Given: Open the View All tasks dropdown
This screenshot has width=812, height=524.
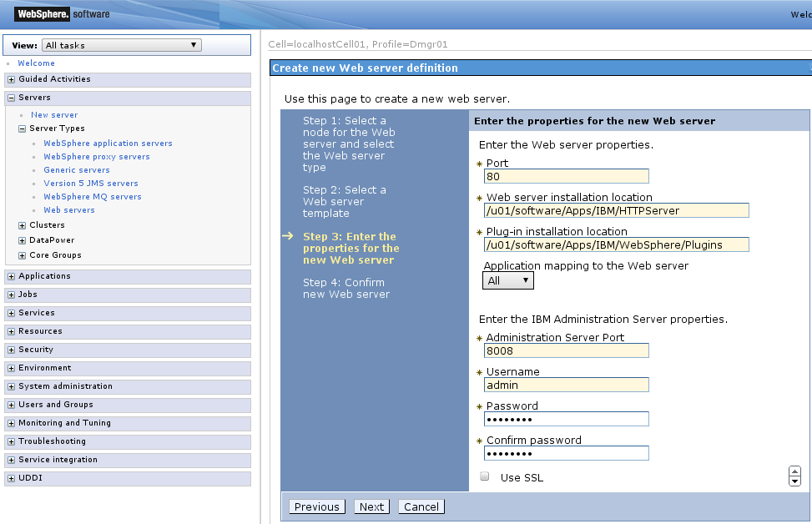Looking at the screenshot, I should click(122, 45).
